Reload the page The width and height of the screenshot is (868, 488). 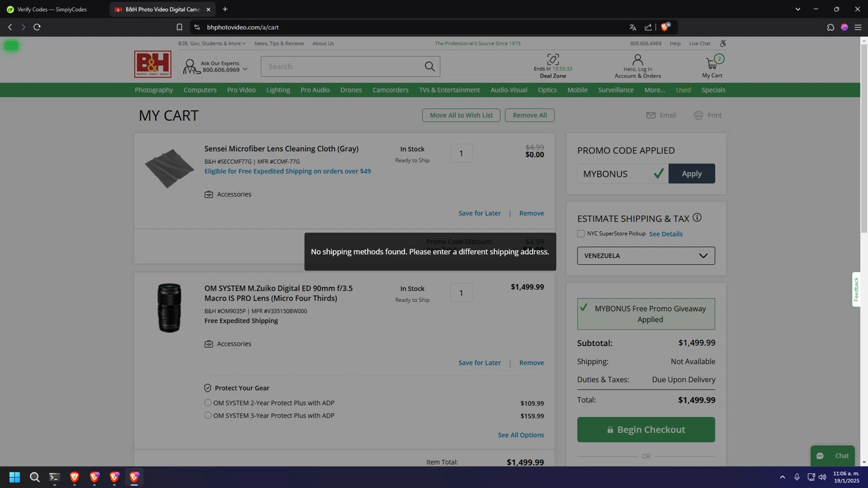pos(37,27)
